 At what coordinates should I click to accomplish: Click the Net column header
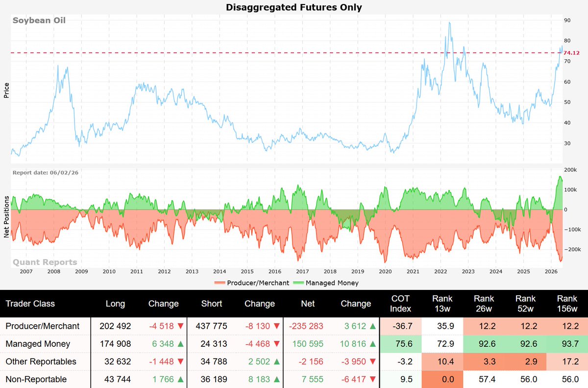pyautogui.click(x=309, y=304)
